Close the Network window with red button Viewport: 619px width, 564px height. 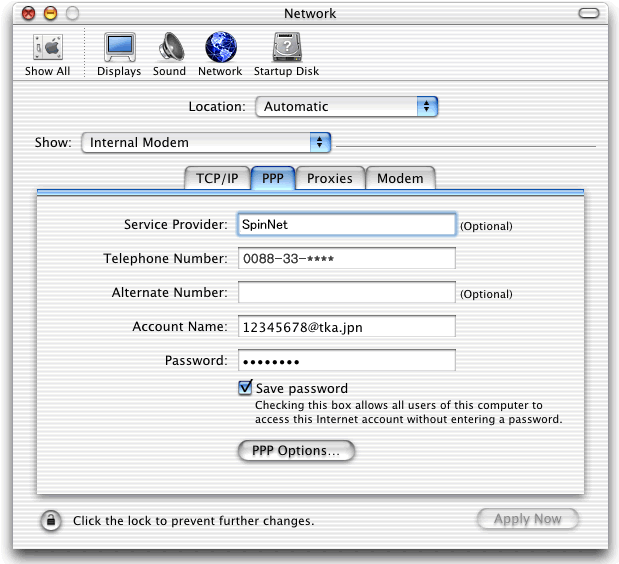pyautogui.click(x=28, y=14)
